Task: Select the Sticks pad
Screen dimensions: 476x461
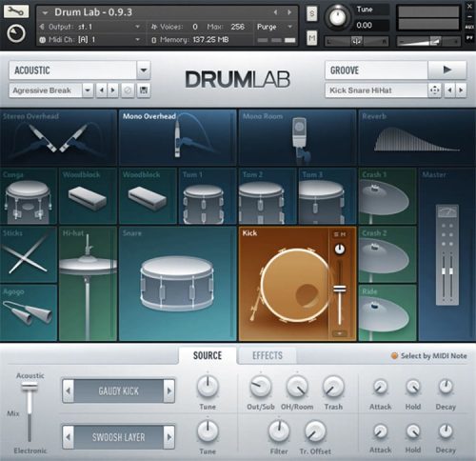Action: (x=29, y=254)
